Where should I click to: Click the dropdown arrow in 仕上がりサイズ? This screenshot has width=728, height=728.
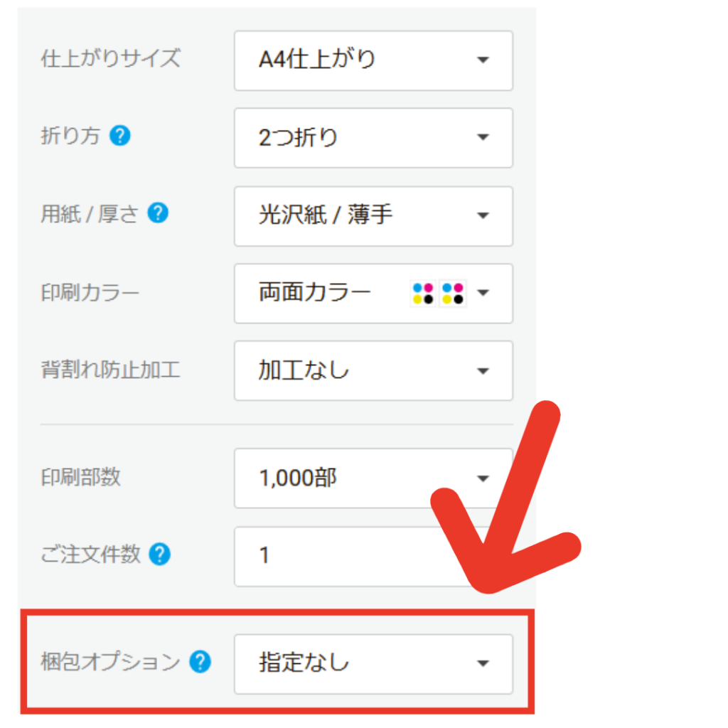pos(483,60)
